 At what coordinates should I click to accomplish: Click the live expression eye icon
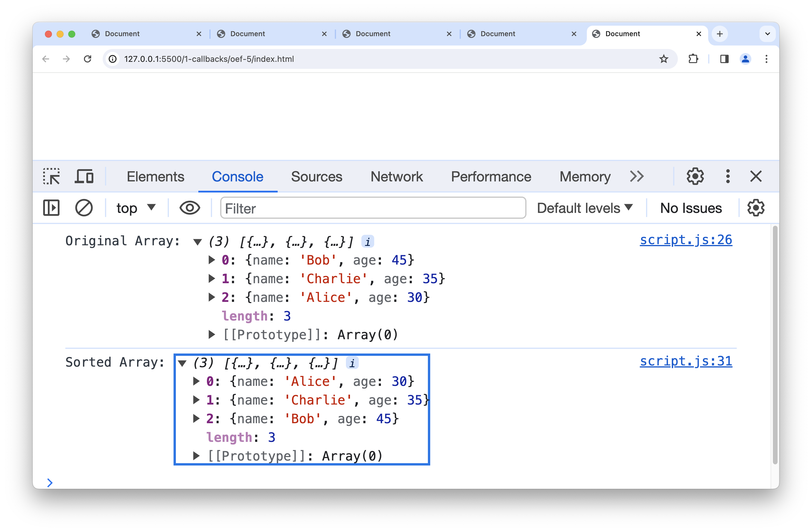tap(190, 208)
